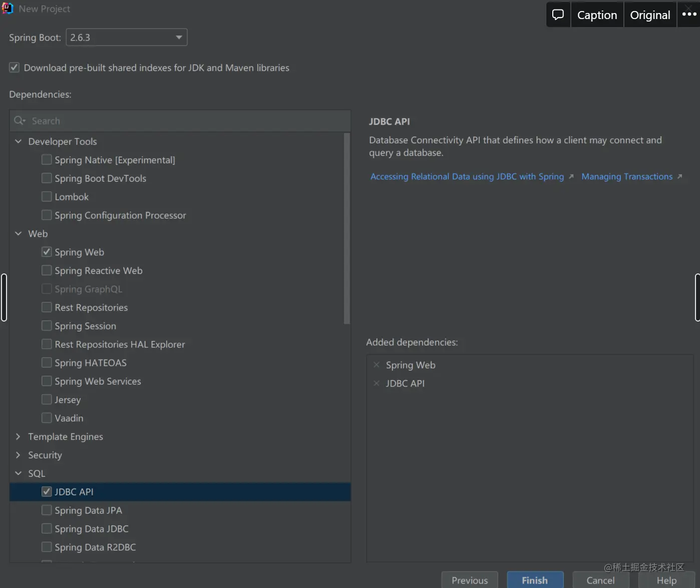The image size is (700, 588).
Task: Enable the Lombok dependency checkbox
Action: point(47,196)
